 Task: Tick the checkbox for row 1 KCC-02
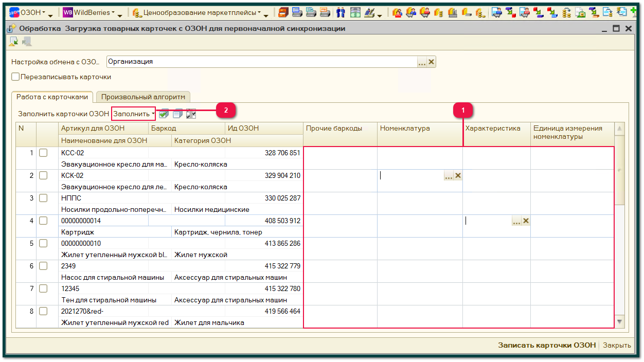tap(43, 153)
